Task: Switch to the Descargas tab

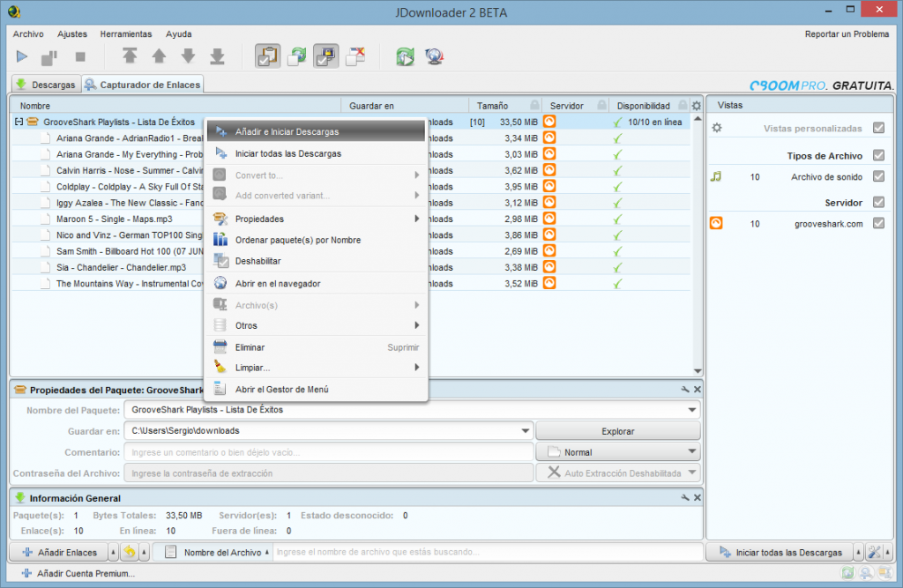Action: [x=47, y=85]
